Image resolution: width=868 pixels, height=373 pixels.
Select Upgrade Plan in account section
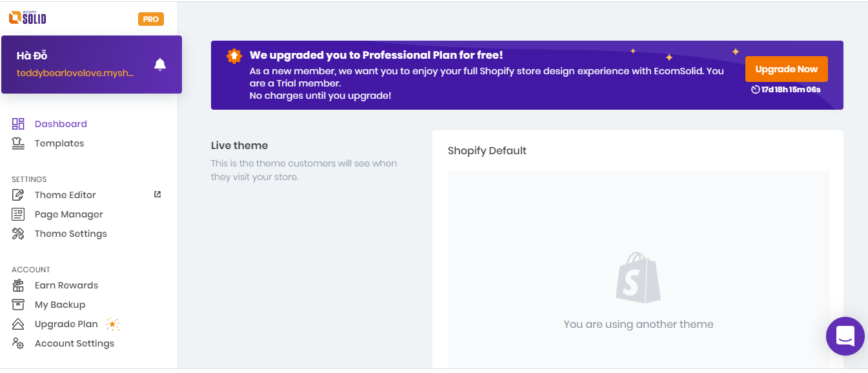(x=66, y=324)
